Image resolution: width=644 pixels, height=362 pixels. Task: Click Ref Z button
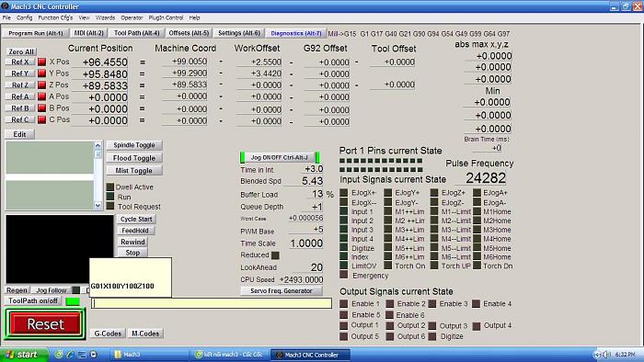[x=20, y=85]
